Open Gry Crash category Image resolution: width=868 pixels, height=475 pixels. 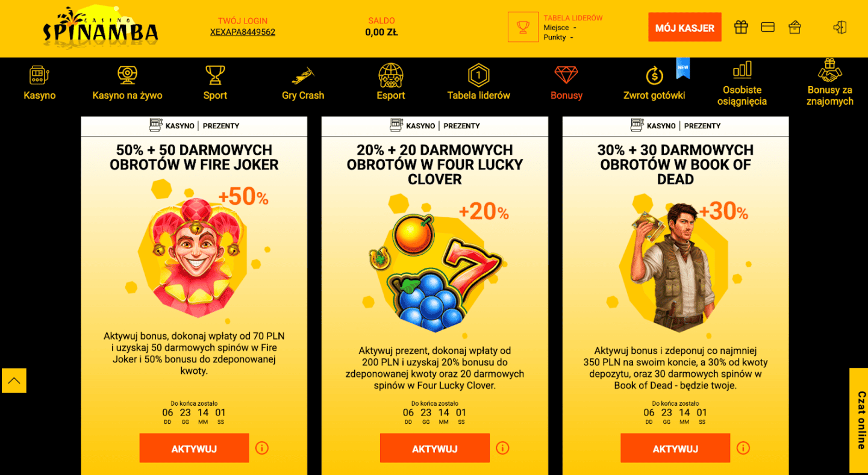(303, 83)
